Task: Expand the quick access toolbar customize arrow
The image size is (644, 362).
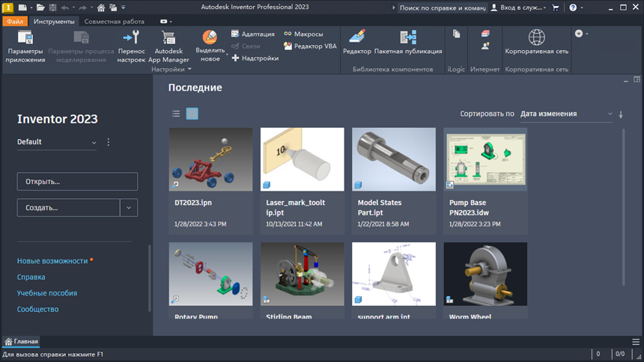Action: click(x=124, y=7)
